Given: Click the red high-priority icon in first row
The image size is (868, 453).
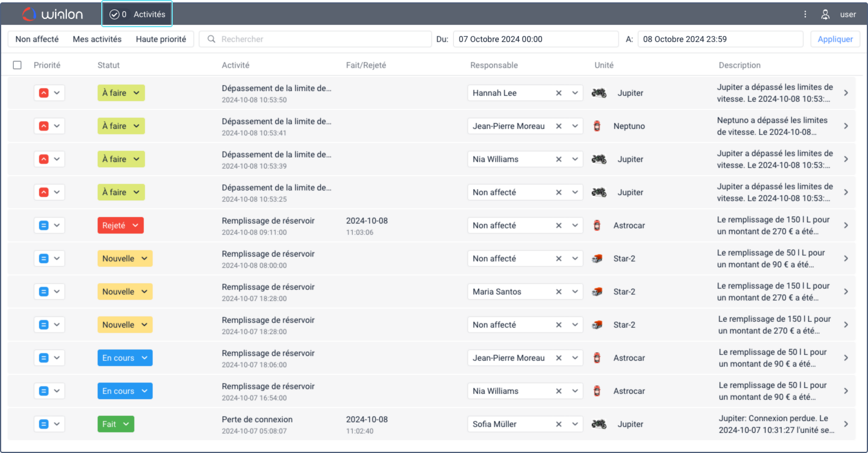Looking at the screenshot, I should (44, 93).
